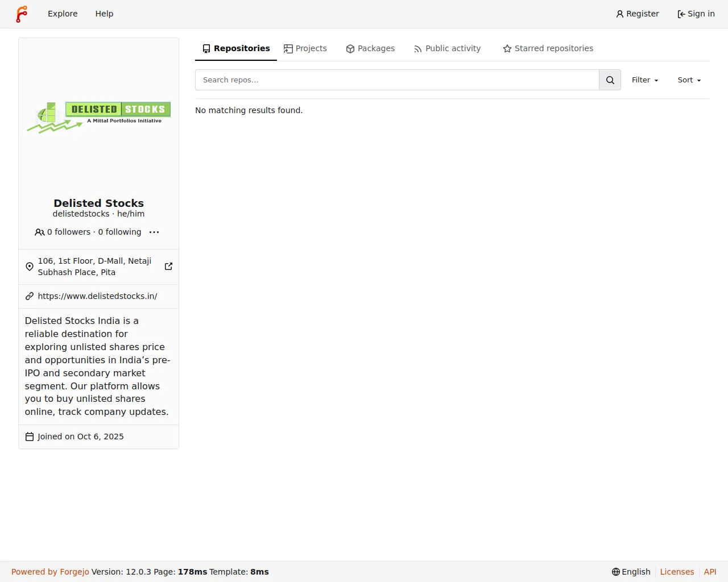The image size is (728, 582).
Task: Click the Delisted Stocks India description text
Action: coord(98,366)
